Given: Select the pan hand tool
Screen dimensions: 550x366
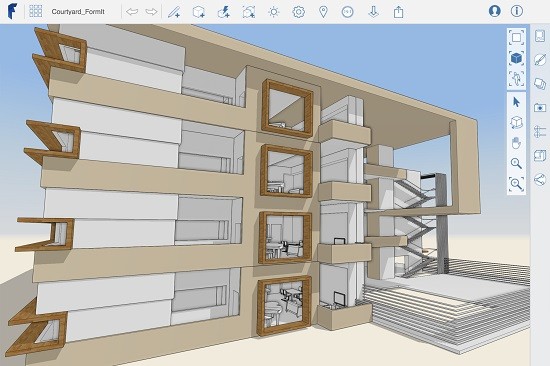Looking at the screenshot, I should (x=516, y=143).
